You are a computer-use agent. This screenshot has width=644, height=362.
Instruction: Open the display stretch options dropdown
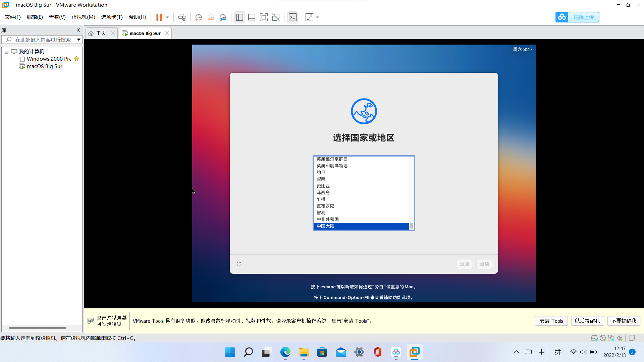tap(317, 17)
